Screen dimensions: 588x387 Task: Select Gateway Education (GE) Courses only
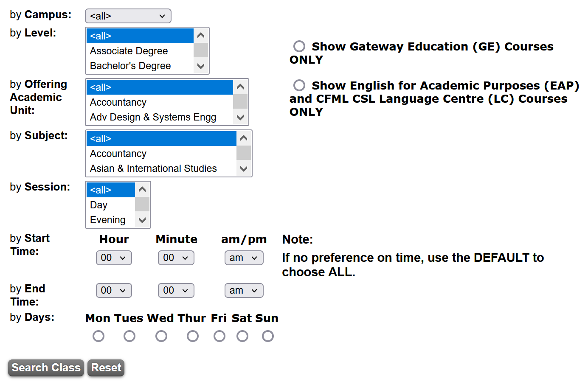(x=299, y=46)
